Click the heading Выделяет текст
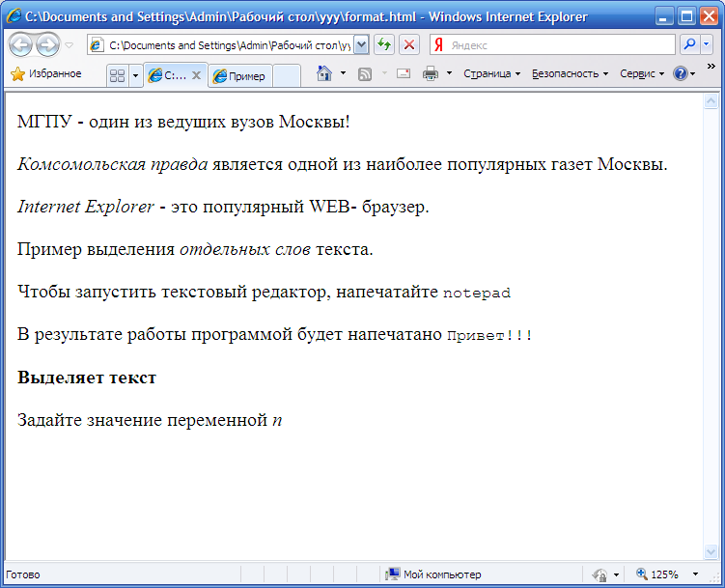This screenshot has height=588, width=725. [87, 378]
